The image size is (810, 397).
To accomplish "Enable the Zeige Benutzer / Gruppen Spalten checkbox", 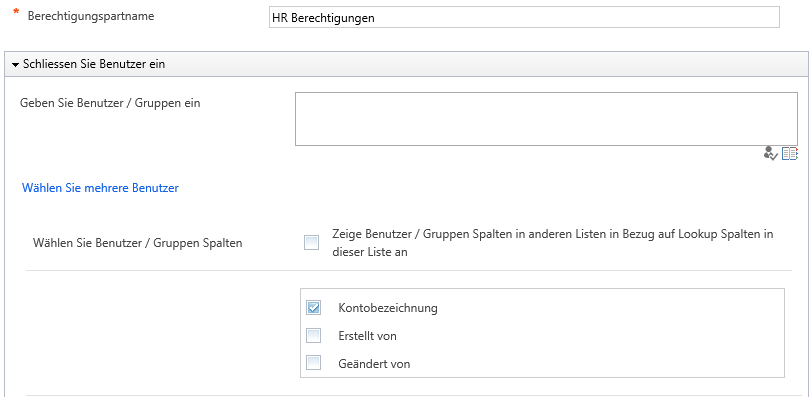I will point(311,243).
